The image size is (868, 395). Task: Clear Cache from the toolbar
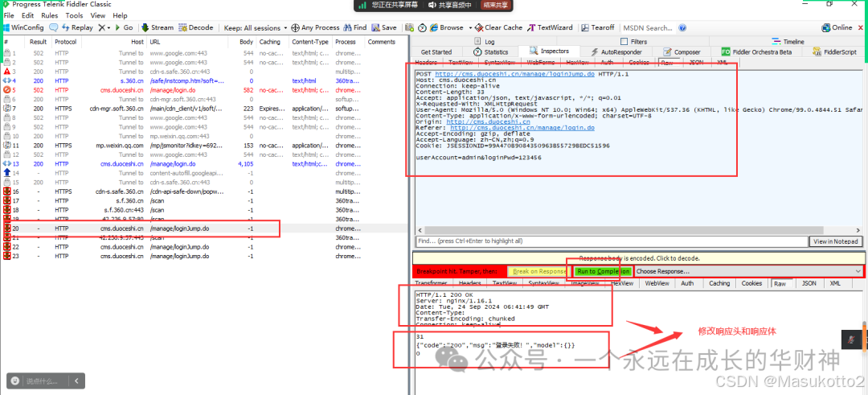[x=499, y=27]
